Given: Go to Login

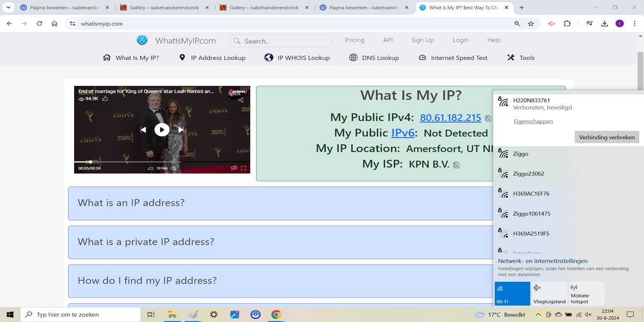Looking at the screenshot, I should (x=460, y=40).
